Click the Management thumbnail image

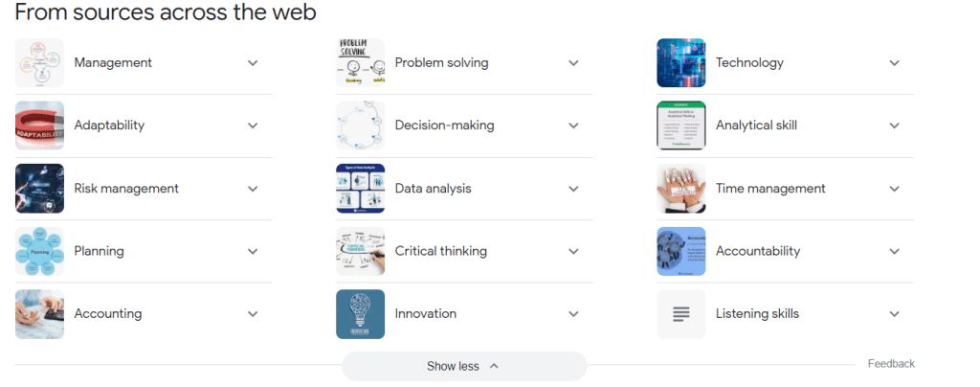click(39, 63)
